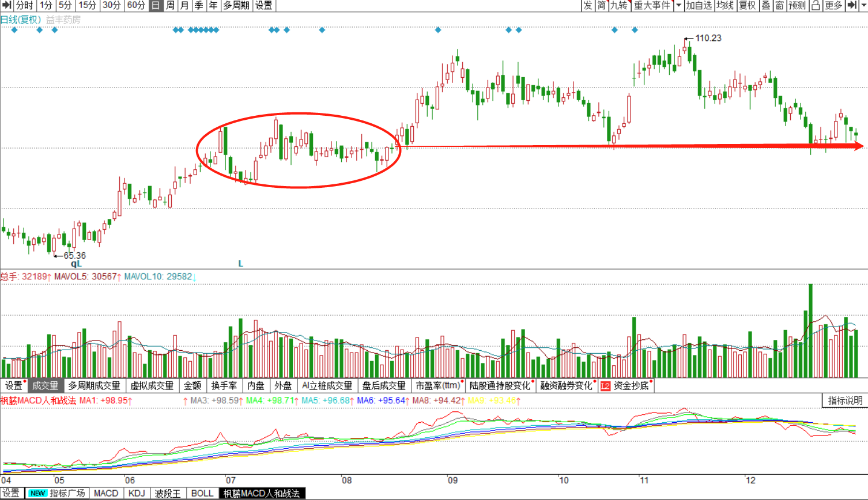Select the 5分 period

(65, 5)
